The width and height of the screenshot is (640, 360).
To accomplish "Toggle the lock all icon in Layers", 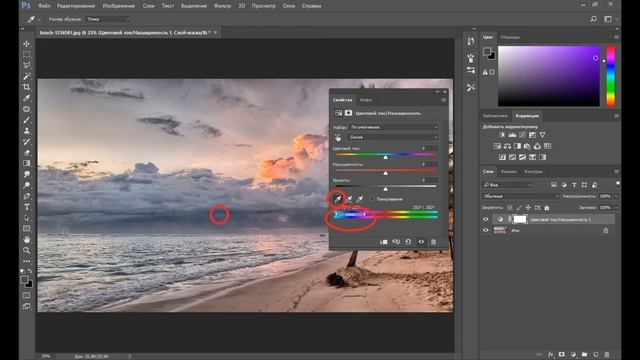I will (x=547, y=208).
